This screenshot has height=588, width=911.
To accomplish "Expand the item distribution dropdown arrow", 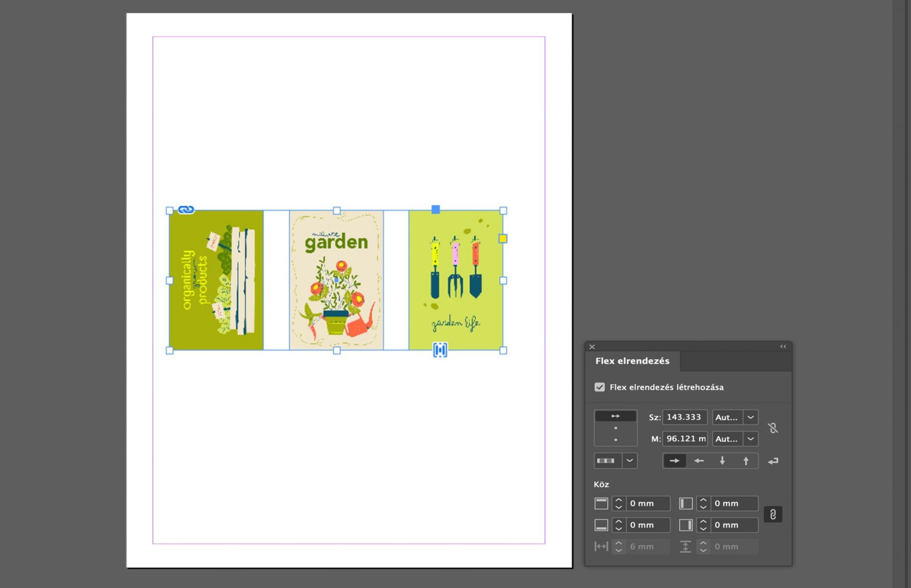I will pos(630,461).
